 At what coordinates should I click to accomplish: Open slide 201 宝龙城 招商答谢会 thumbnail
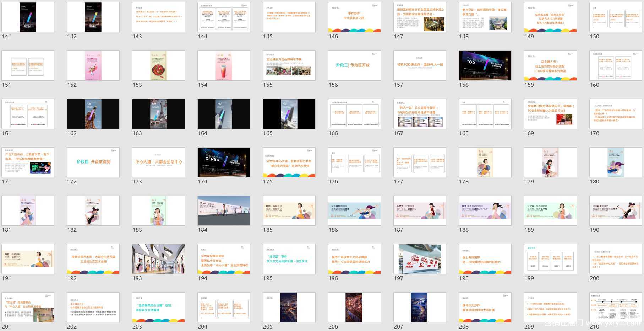[x=28, y=308]
